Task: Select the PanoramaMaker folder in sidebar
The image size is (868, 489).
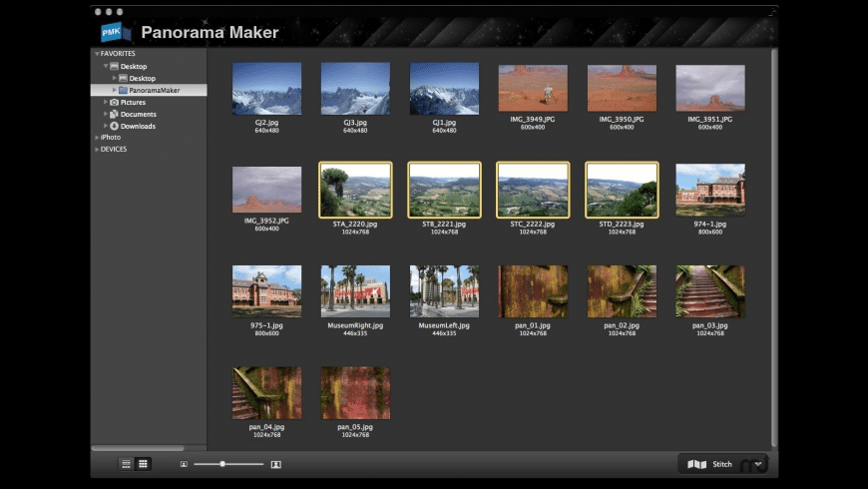Action: (x=153, y=90)
